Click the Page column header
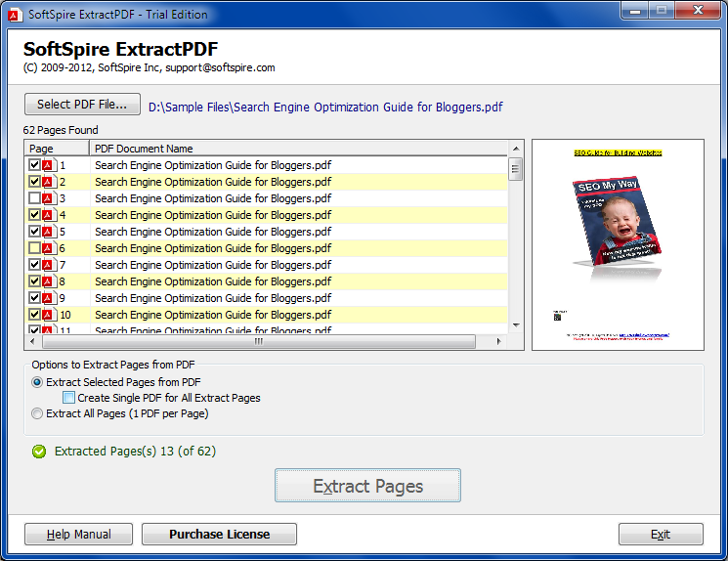Viewport: 728px width, 561px height. [x=57, y=149]
